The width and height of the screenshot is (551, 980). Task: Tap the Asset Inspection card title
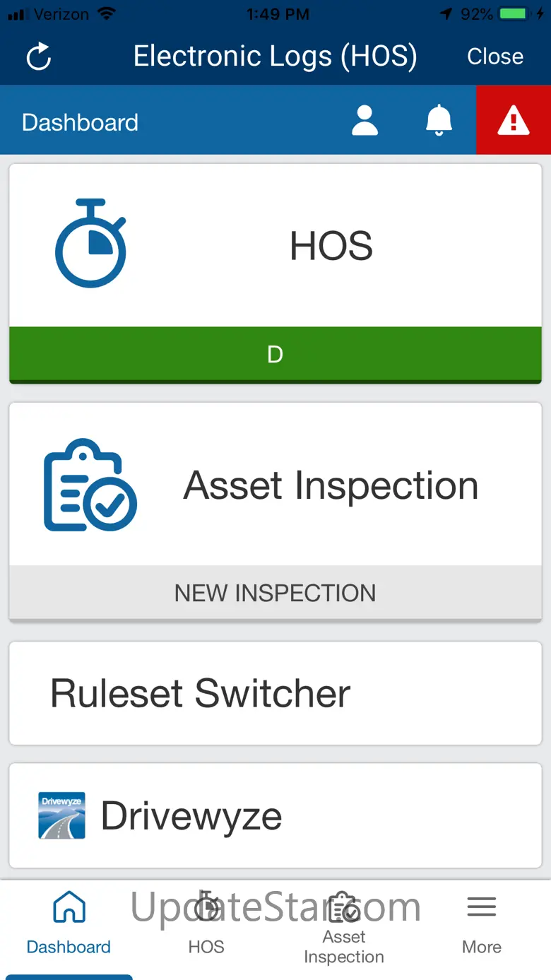(331, 485)
